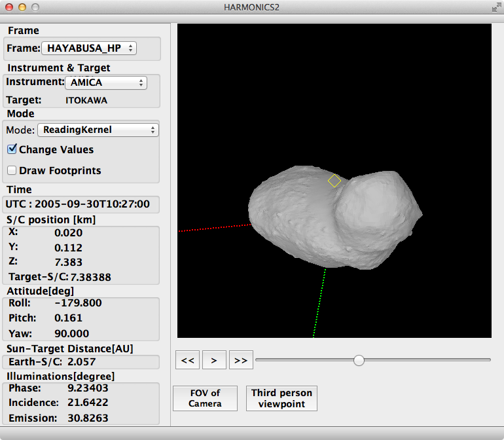Click the FOV of Camera button
504x440 pixels.
pos(205,398)
